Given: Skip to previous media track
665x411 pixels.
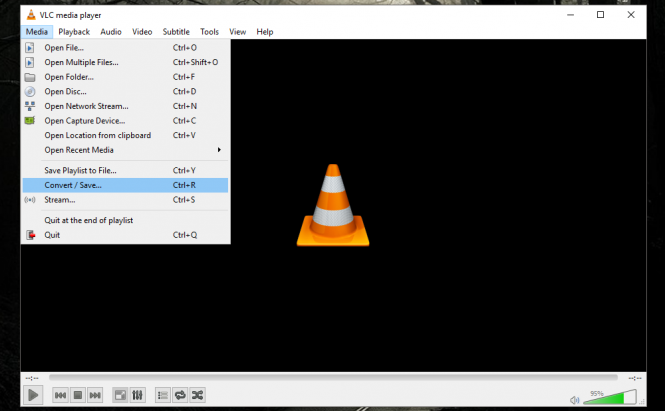Looking at the screenshot, I should tap(61, 395).
